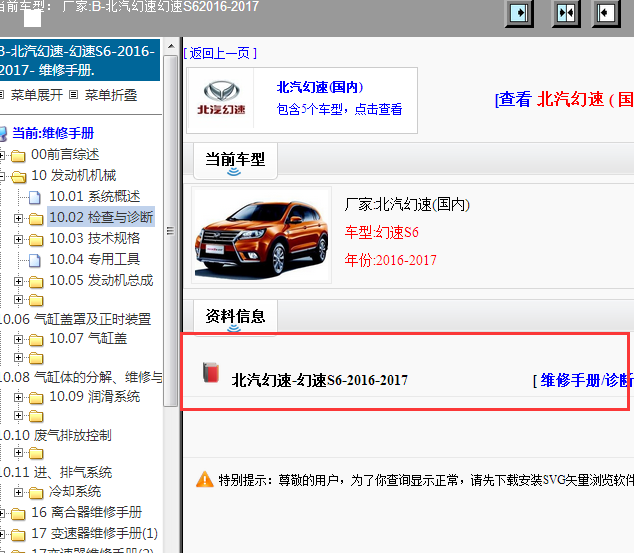Click the 16 离合器维修手册 folder icon
This screenshot has width=634, height=553.
18,514
